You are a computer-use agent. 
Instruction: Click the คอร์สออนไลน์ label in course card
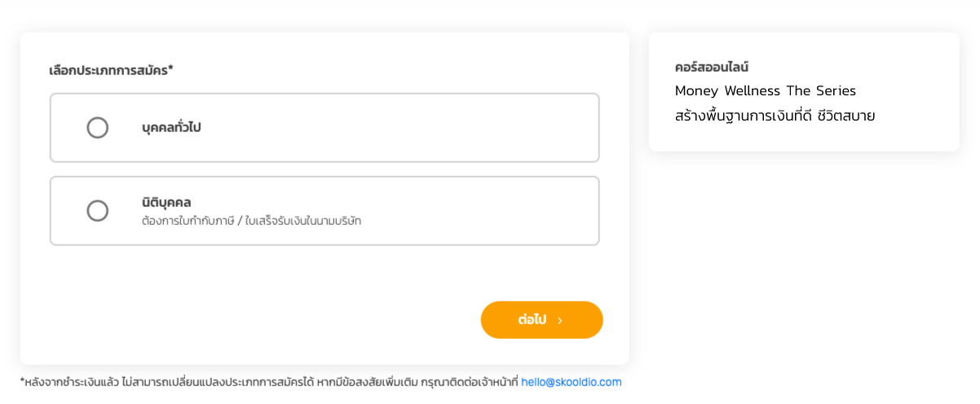tap(712, 67)
